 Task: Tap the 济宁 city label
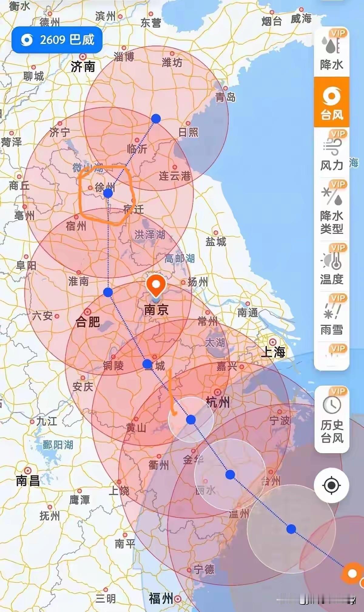point(60,132)
